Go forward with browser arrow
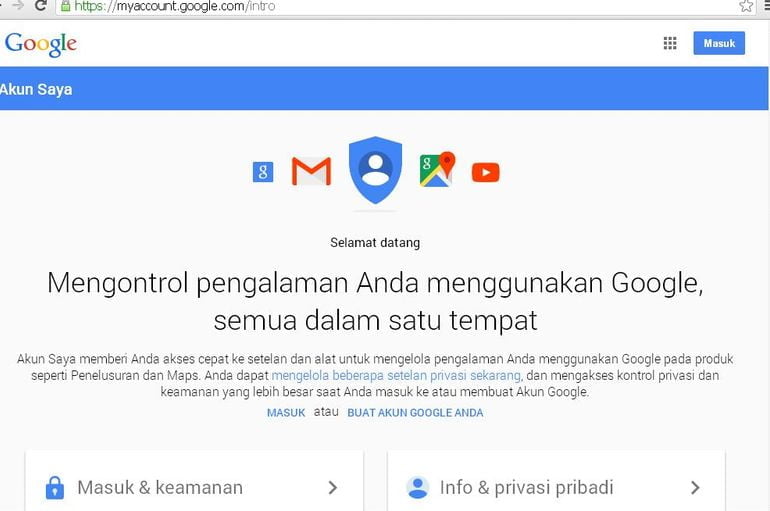770x511 pixels. pos(18,5)
